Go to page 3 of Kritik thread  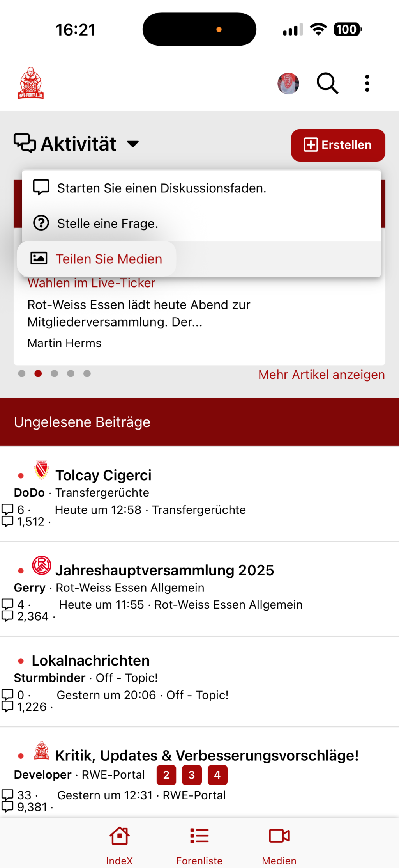pos(192,775)
